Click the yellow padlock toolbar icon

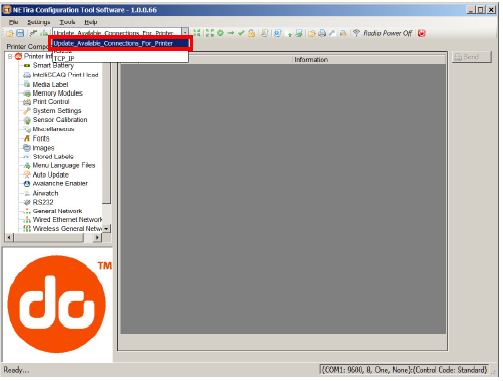coord(252,33)
